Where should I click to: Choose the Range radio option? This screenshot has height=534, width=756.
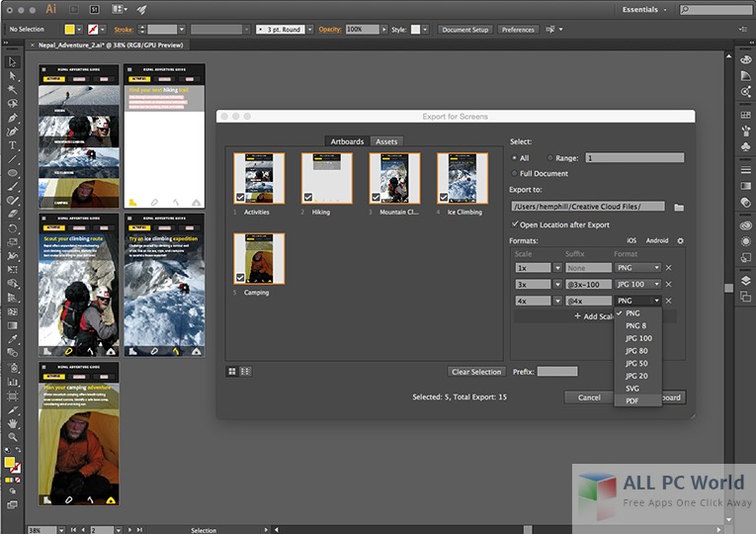[550, 157]
